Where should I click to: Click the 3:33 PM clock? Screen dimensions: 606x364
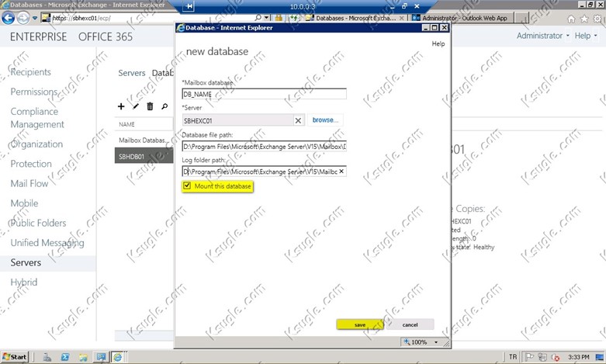[x=579, y=357]
